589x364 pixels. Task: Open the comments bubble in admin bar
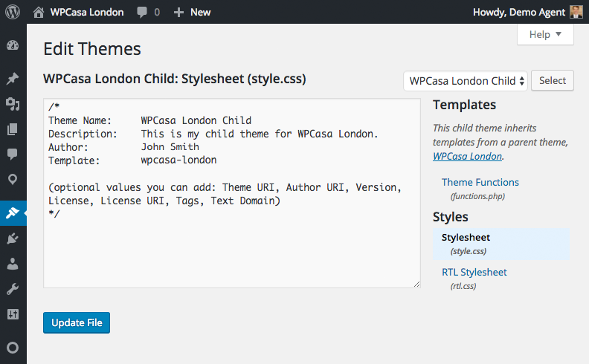[142, 13]
